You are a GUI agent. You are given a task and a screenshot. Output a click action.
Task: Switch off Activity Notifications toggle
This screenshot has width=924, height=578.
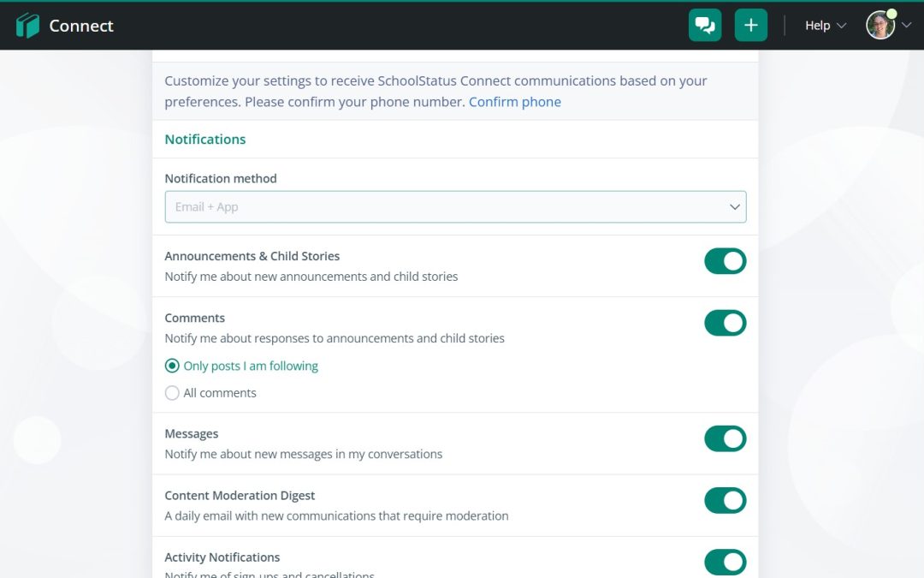[725, 562]
